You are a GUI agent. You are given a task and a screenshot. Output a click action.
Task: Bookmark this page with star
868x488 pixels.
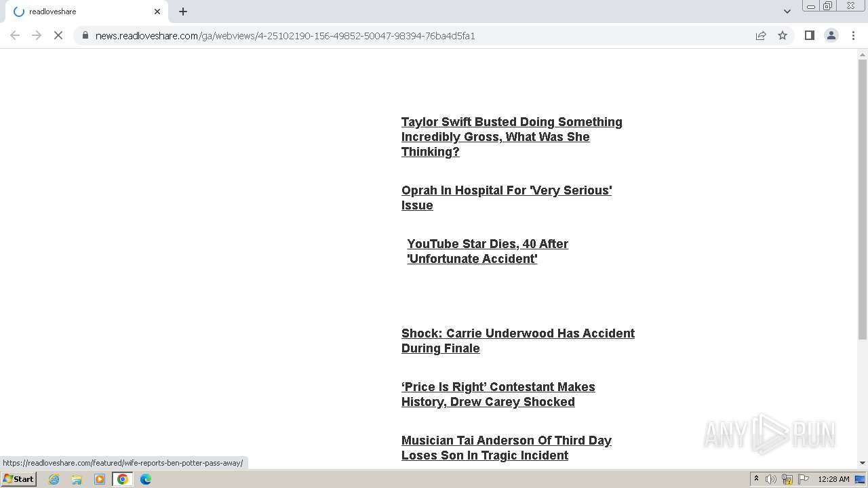(783, 35)
